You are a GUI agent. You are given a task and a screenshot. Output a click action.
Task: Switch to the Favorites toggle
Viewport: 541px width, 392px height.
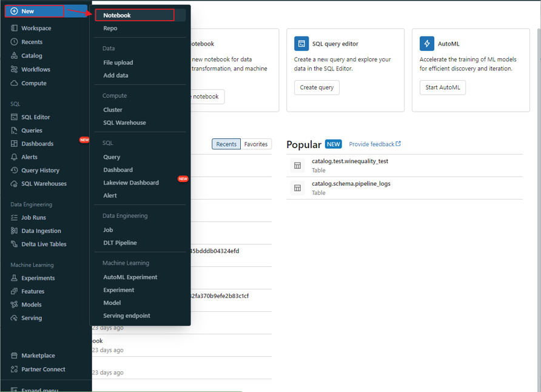pyautogui.click(x=255, y=144)
